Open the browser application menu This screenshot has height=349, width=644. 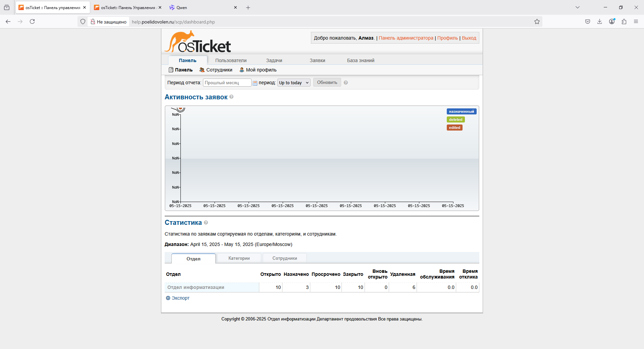pyautogui.click(x=636, y=22)
